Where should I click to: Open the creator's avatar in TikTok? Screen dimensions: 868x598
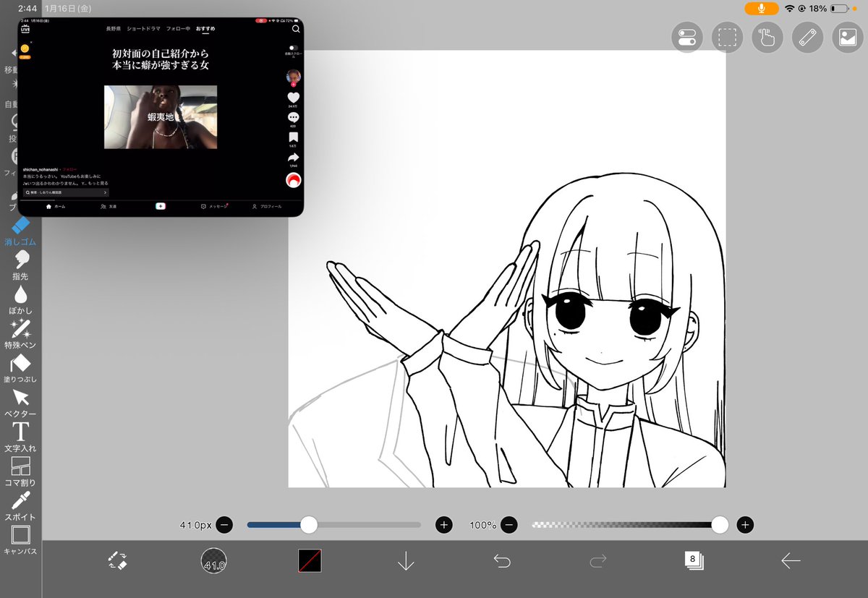(x=294, y=77)
